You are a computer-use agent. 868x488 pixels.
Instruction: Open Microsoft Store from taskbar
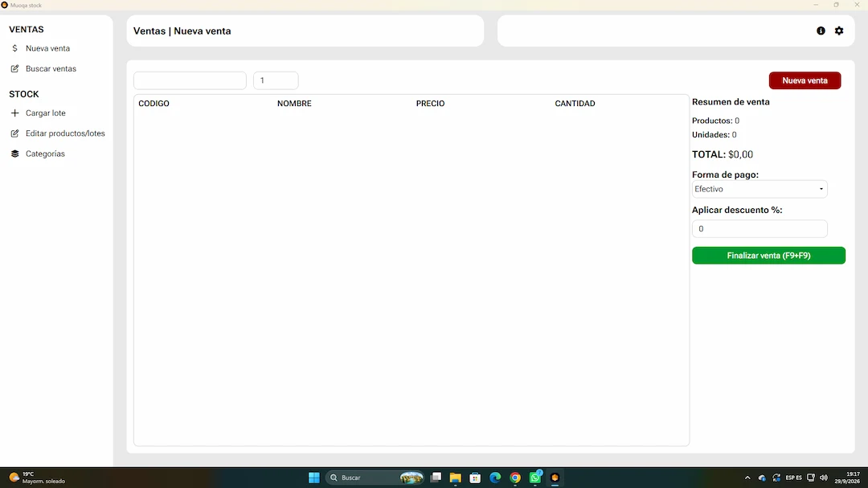tap(475, 478)
